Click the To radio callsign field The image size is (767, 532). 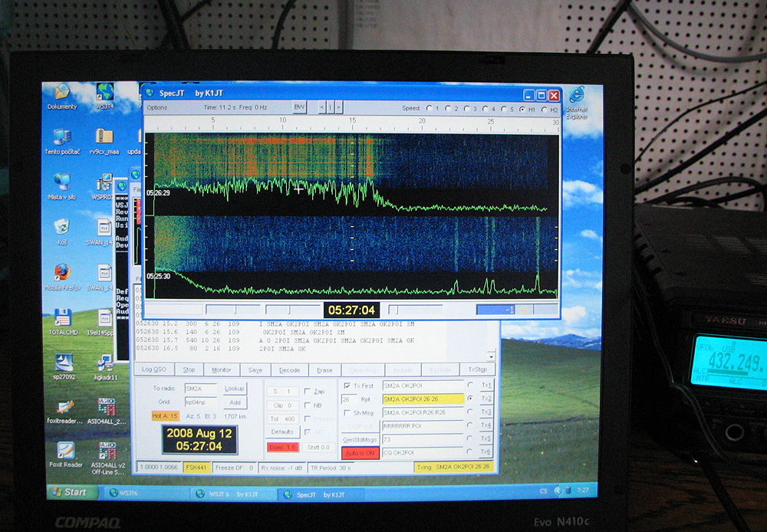pos(200,388)
